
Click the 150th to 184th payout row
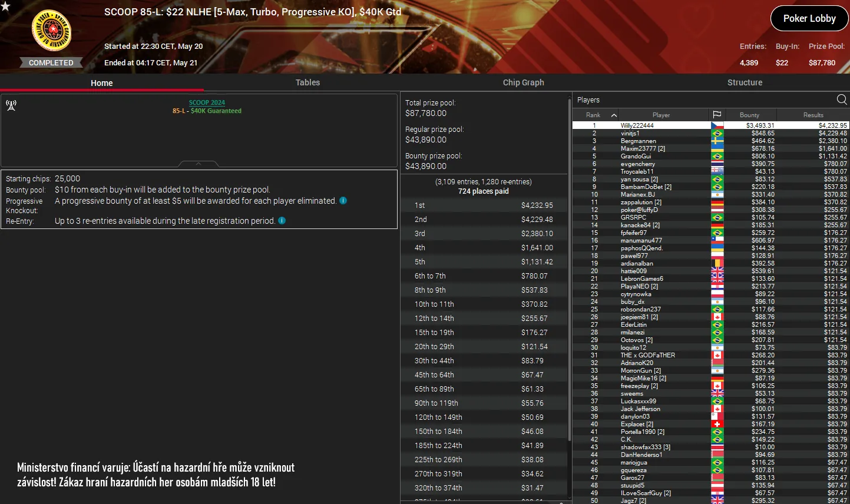pos(484,432)
